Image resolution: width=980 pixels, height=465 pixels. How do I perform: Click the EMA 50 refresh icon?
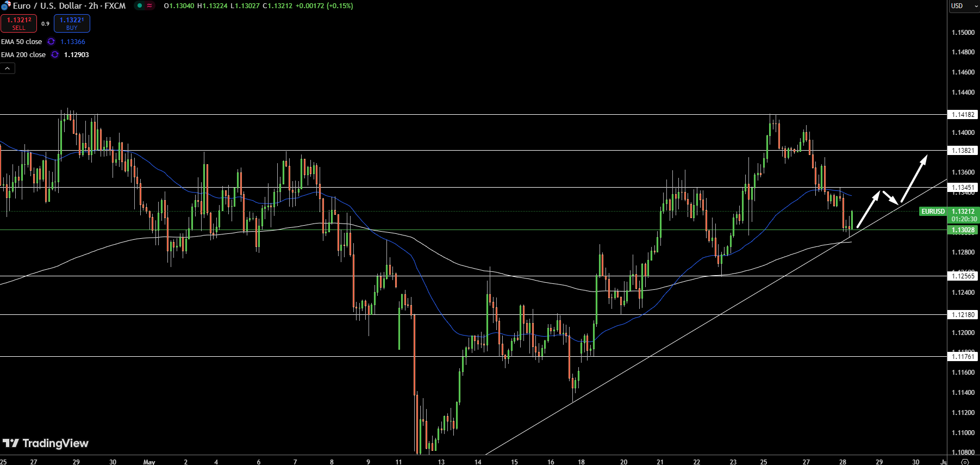click(x=51, y=42)
